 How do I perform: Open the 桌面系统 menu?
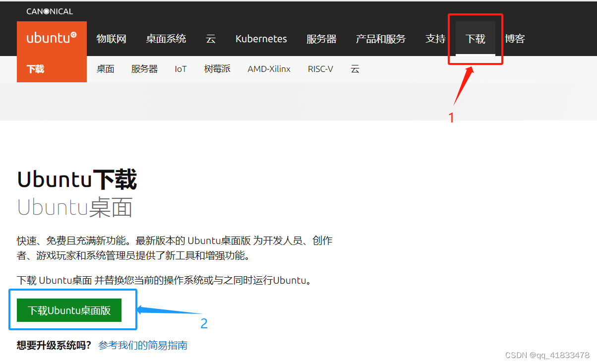click(166, 39)
